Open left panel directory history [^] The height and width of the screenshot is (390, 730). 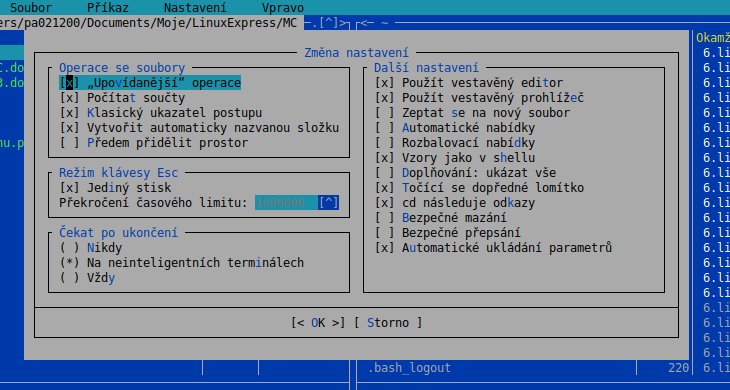[x=329, y=22]
